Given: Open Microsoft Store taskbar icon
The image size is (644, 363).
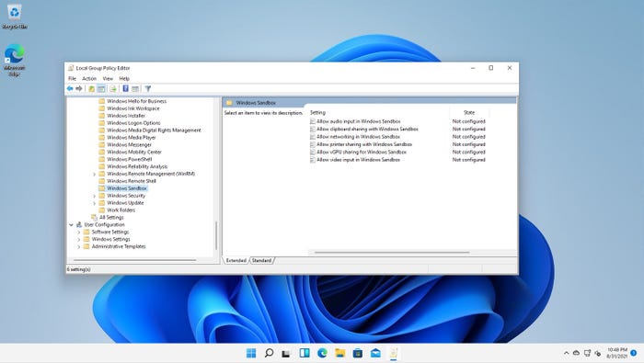Looking at the screenshot, I should click(358, 353).
